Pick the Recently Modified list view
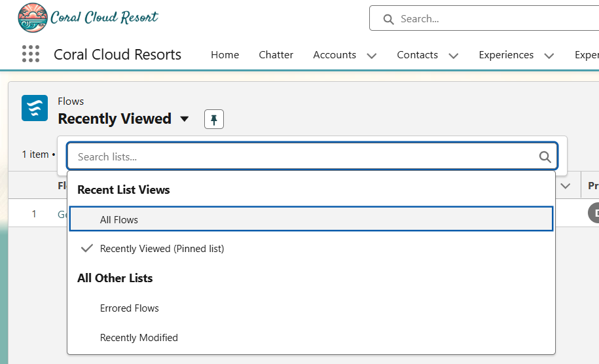Screen dimensions: 599x364 (x=139, y=338)
